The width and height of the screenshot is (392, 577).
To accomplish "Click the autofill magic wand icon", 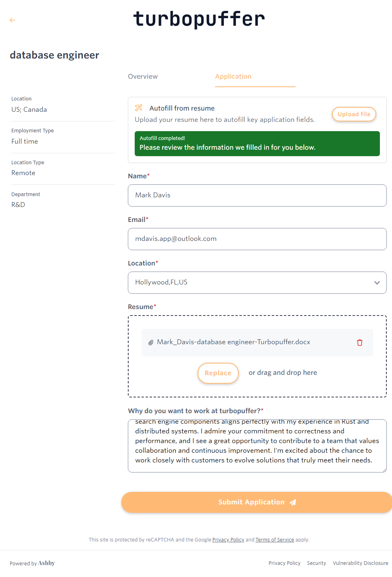I will click(139, 108).
